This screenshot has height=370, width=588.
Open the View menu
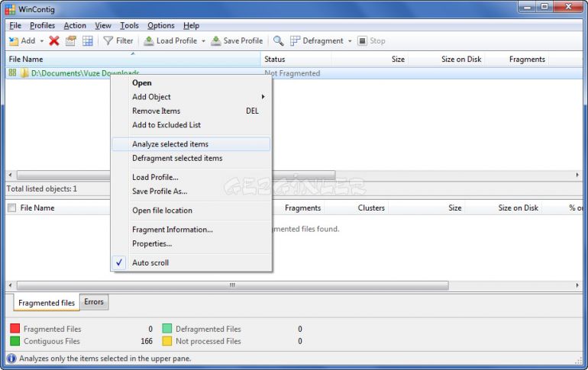(x=103, y=25)
